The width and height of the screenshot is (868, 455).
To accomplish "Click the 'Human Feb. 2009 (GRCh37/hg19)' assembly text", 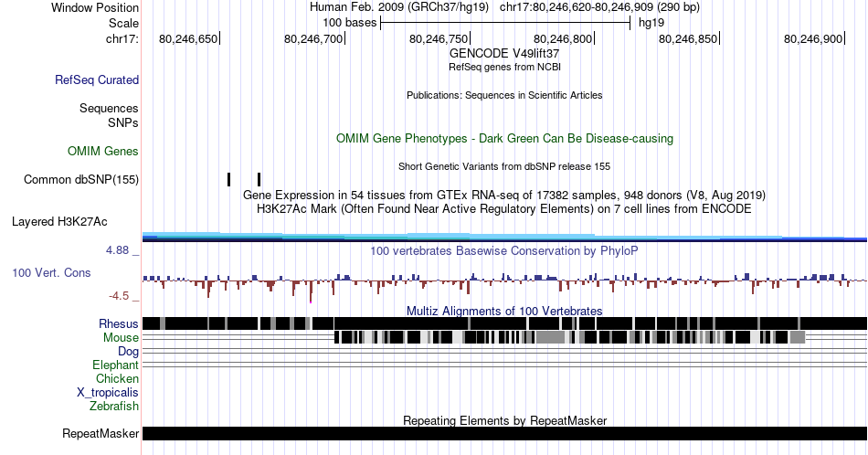I will click(399, 7).
